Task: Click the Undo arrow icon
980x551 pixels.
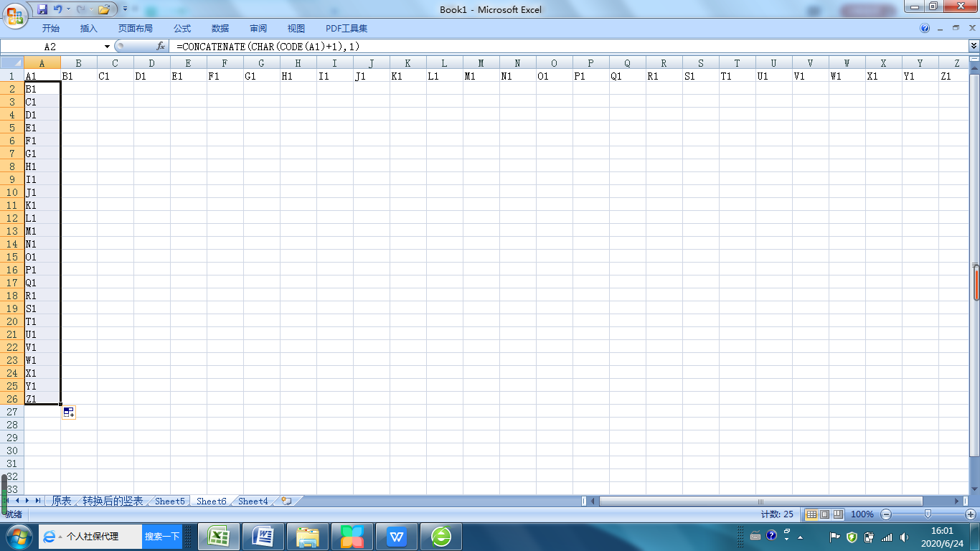Action: point(57,9)
